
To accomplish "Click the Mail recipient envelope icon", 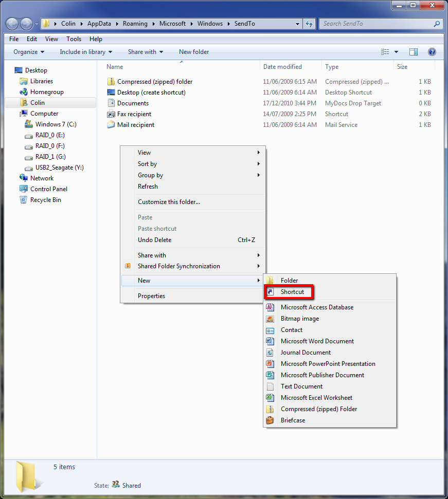I will click(x=111, y=124).
